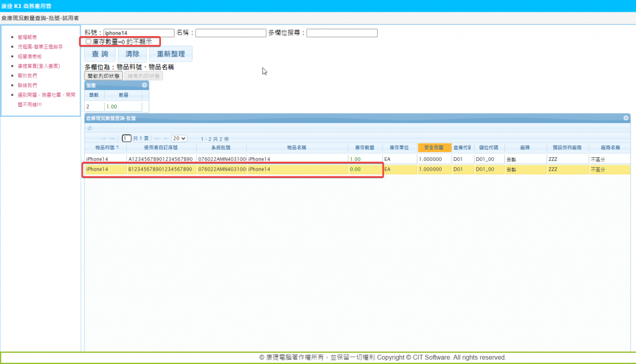Open rows-per-page dropdown showing 20
The image size is (636, 364).
(x=179, y=139)
